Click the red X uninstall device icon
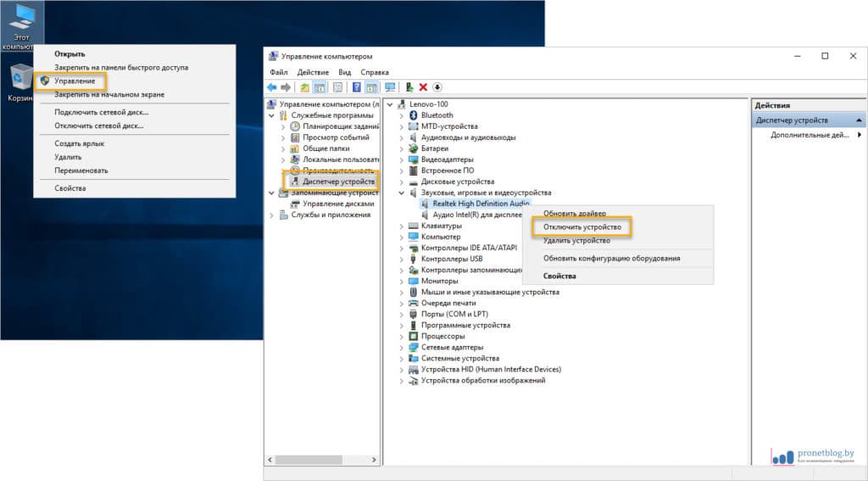The image size is (868, 481). (x=423, y=87)
